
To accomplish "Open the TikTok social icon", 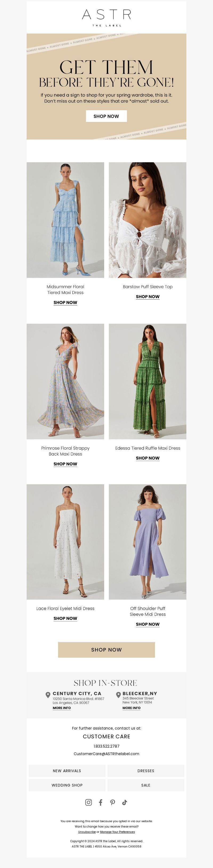I will tap(124, 802).
